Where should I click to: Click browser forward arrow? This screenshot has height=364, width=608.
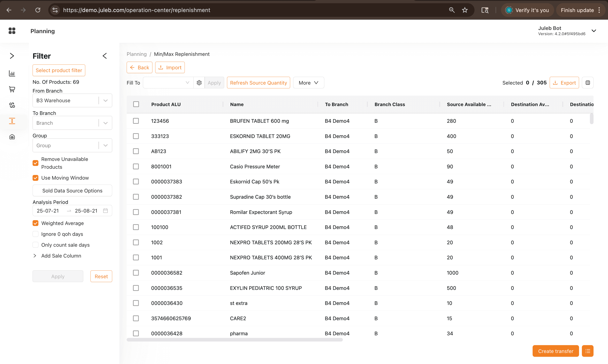click(23, 10)
